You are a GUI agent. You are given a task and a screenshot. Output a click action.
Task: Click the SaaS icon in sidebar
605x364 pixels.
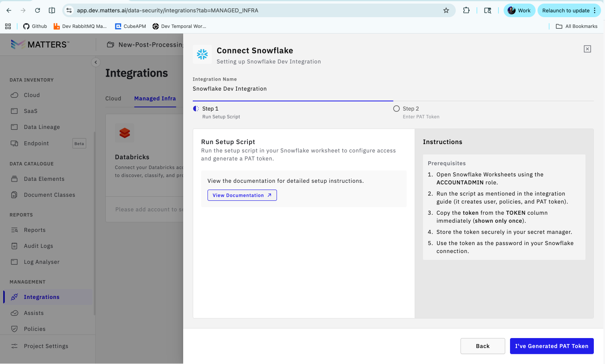(x=14, y=111)
